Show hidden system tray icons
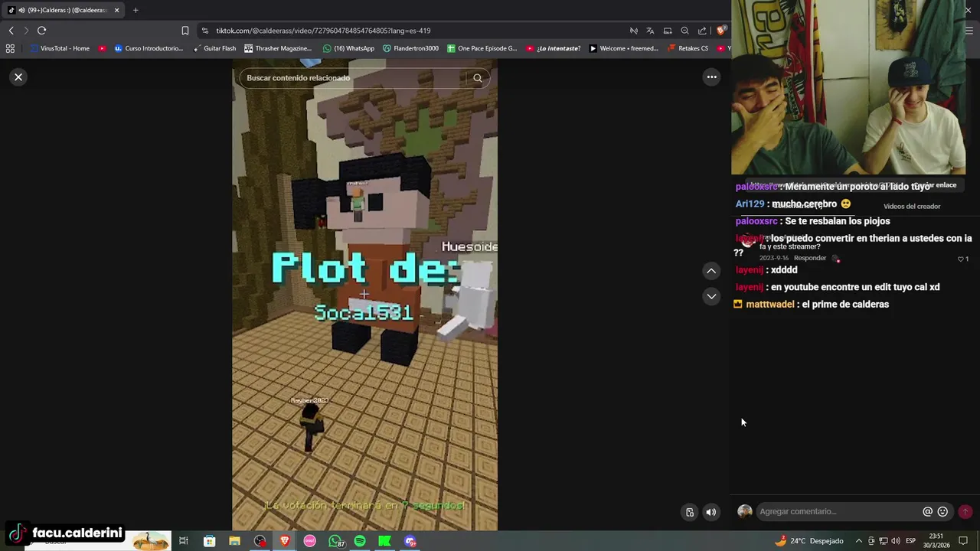The image size is (980, 551). (858, 541)
